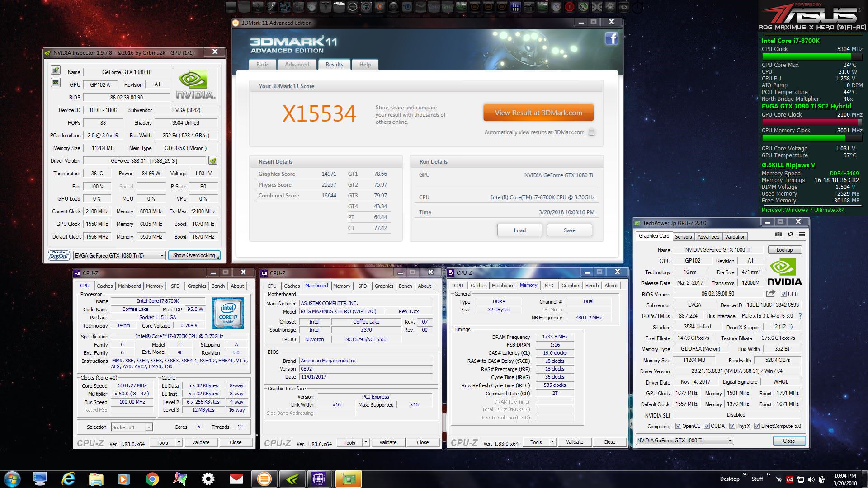Image resolution: width=868 pixels, height=488 pixels.
Task: Refresh GPU-Z with the circular arrows icon
Action: (790, 235)
